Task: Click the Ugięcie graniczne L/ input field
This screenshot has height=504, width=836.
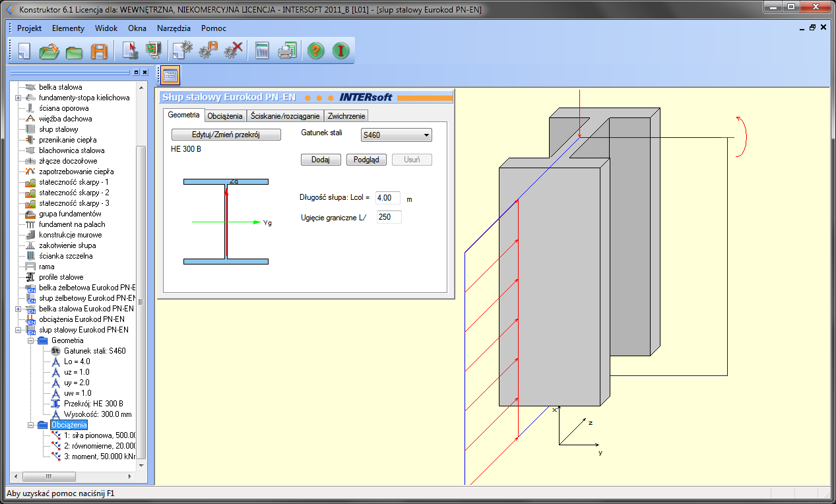Action: 389,217
